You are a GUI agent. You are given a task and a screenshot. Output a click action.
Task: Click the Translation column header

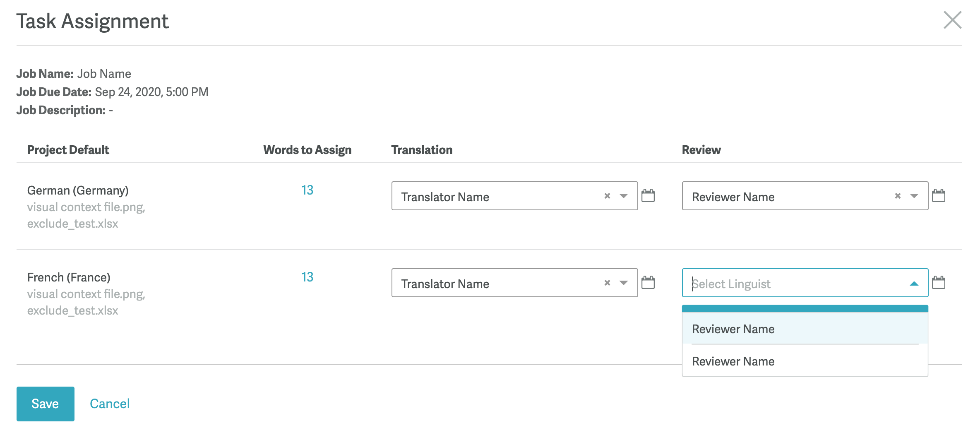pos(422,150)
